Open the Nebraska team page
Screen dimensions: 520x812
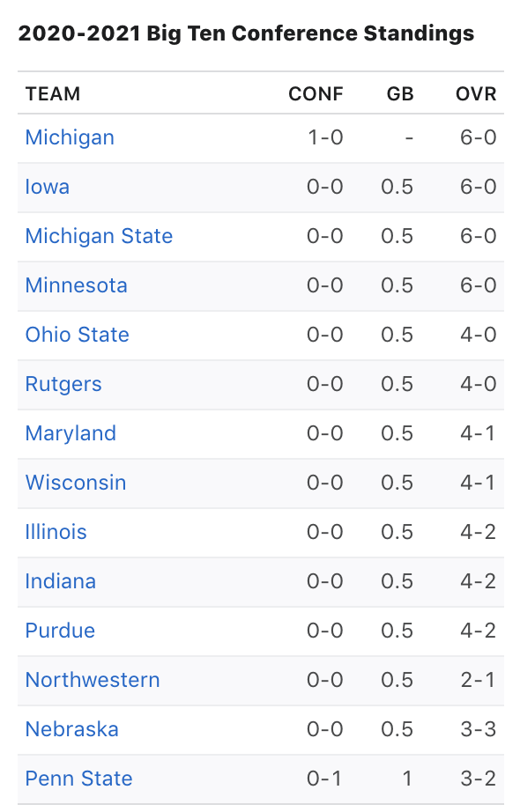tap(72, 729)
